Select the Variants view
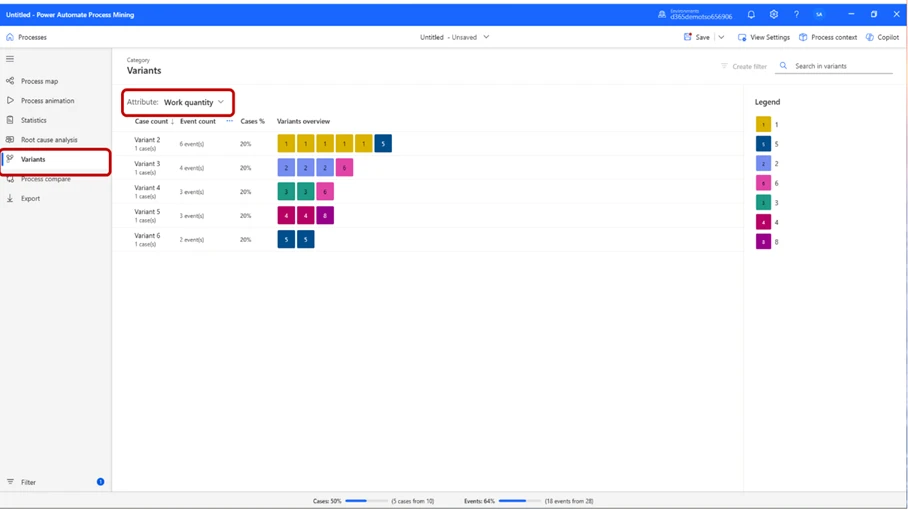Screen dimensions: 908x510 [x=33, y=159]
